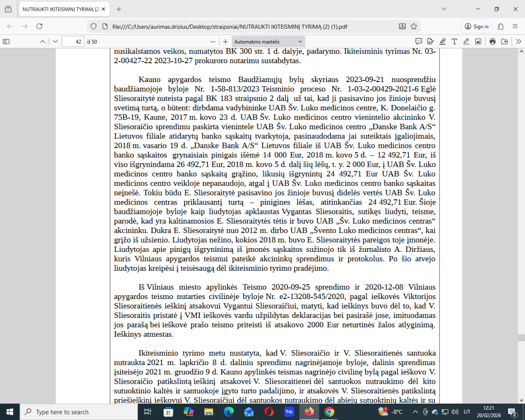
Task: Go to previous PDF page
Action: 43,42
